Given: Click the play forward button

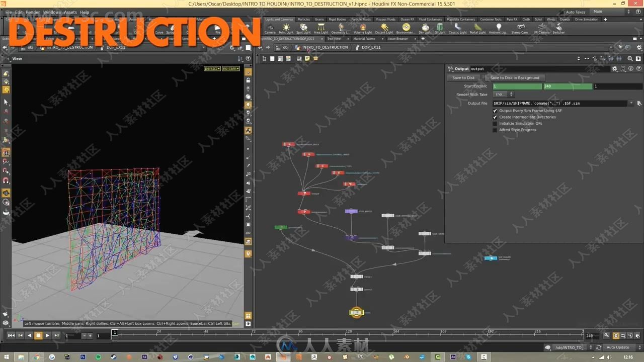Looking at the screenshot, I should (47, 335).
